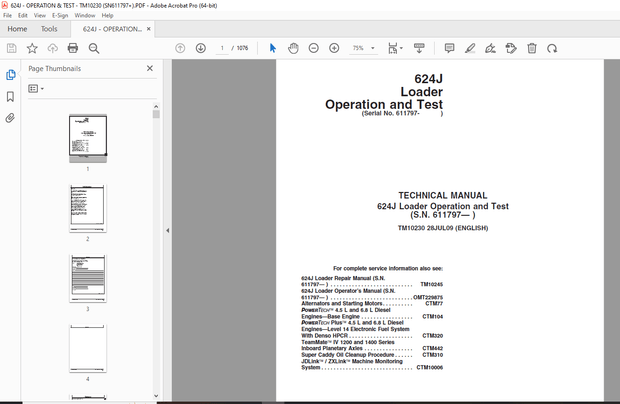Open the Help menu
The width and height of the screenshot is (620, 404).
pos(108,15)
